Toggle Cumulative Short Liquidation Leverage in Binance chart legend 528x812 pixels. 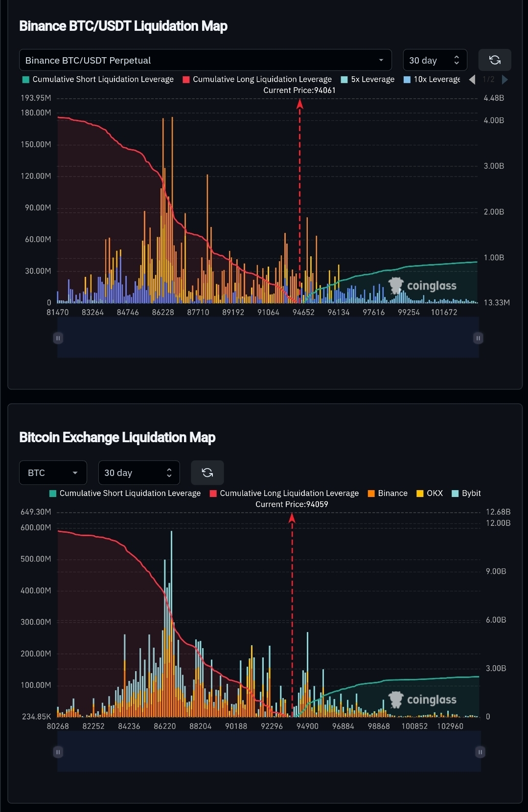[98, 79]
